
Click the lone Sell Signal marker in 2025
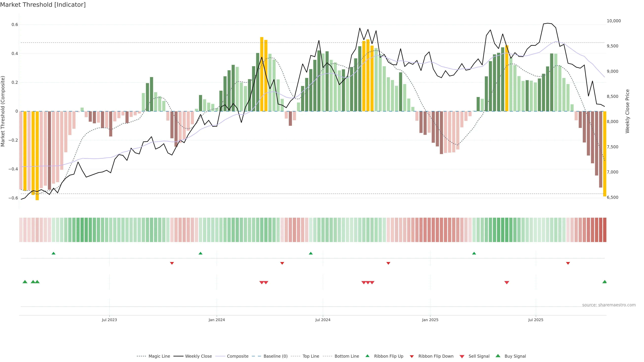tap(507, 283)
